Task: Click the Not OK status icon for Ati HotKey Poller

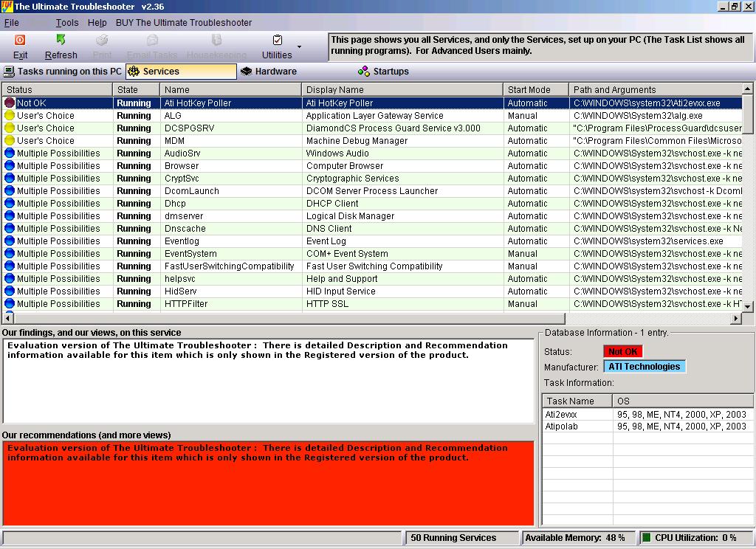Action: (x=10, y=103)
